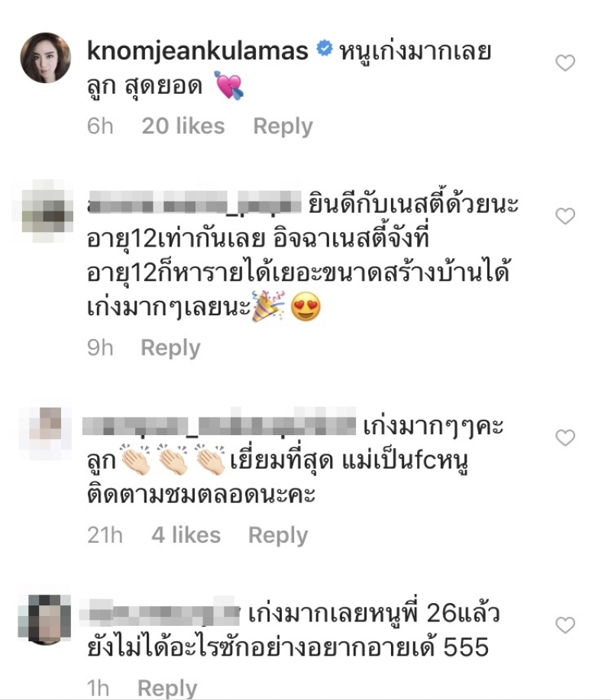Reply to the 21h old comment
The width and height of the screenshot is (611, 700).
point(278,535)
